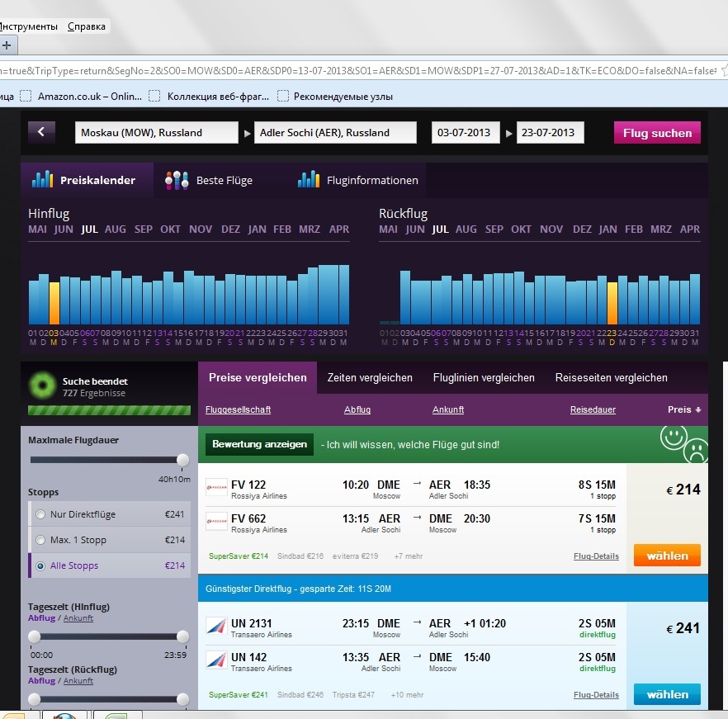This screenshot has height=719, width=728.
Task: Choose the Alle Stopps radio option
Action: (40, 565)
